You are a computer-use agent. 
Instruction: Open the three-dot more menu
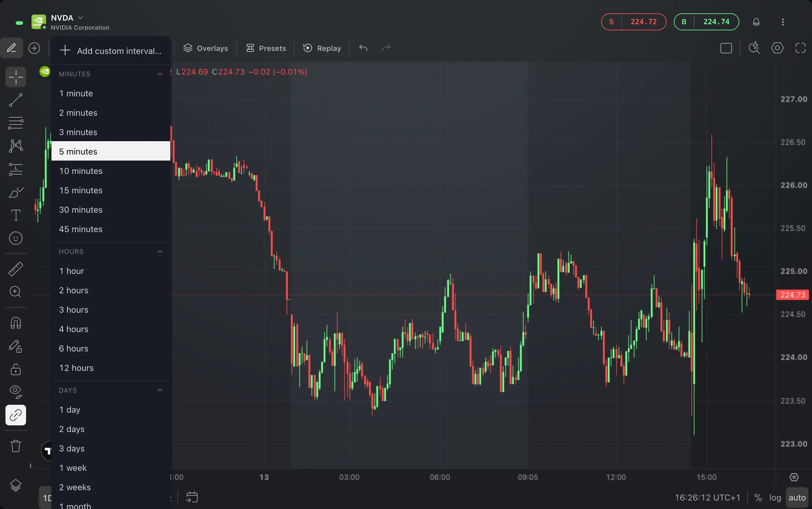pos(783,22)
